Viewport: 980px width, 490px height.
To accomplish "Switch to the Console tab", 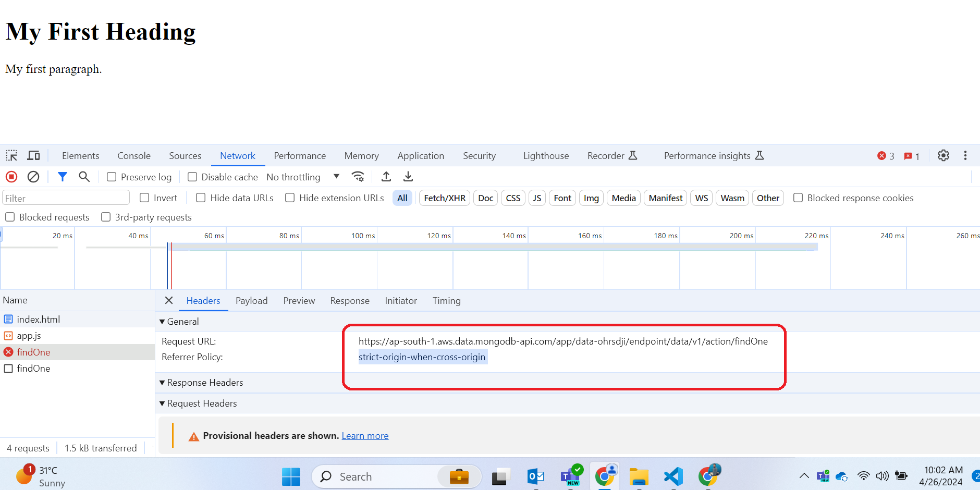I will click(x=134, y=156).
